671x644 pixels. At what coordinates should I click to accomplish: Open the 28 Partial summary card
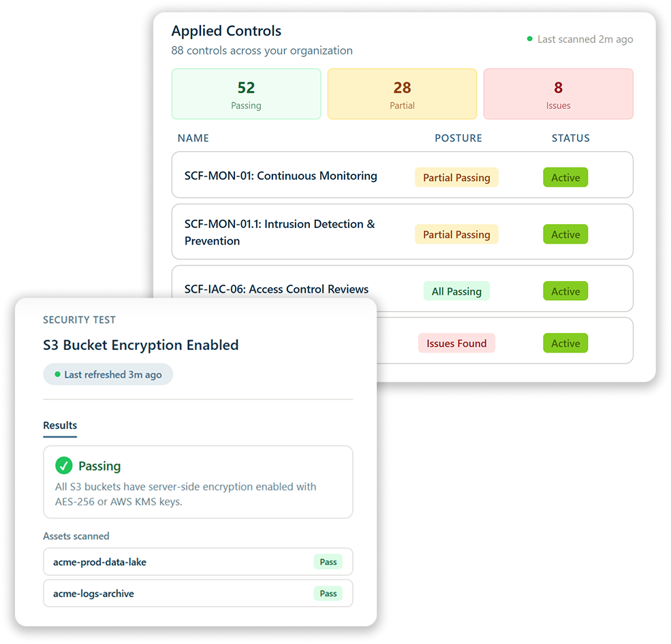(402, 94)
